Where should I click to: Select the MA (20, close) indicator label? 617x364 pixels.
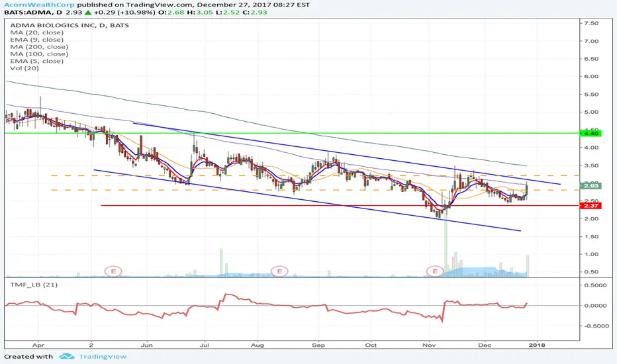(x=36, y=32)
